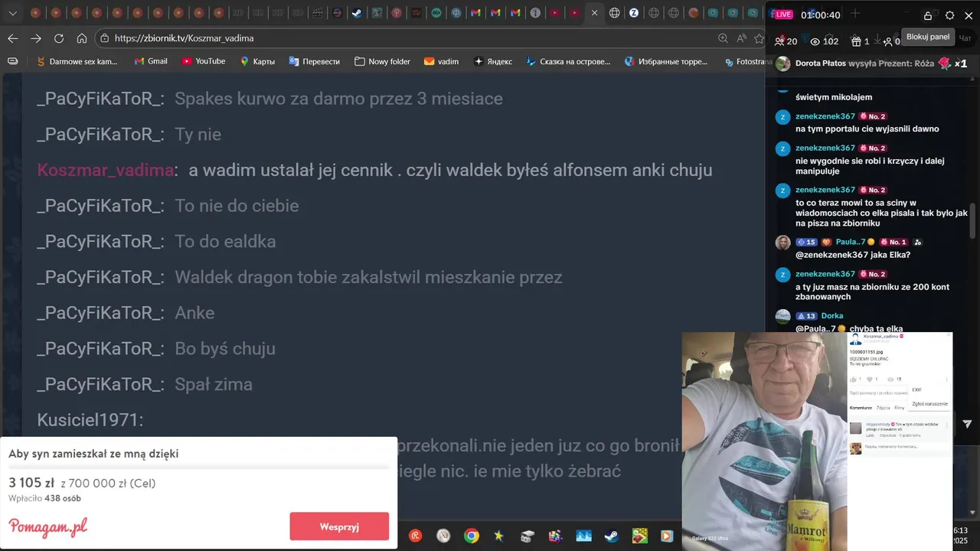Click the participants icon showing 20
Viewport: 980px width, 551px height.
coord(779,41)
